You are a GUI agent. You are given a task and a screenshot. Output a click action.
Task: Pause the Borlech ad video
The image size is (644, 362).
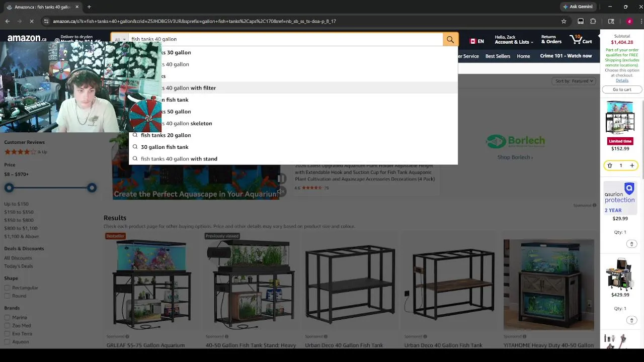pos(281,178)
